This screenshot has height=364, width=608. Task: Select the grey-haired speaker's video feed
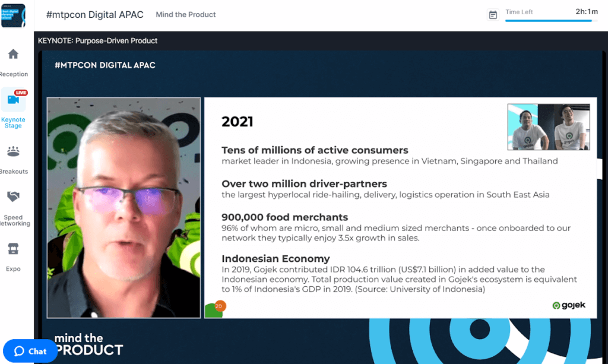pyautogui.click(x=123, y=207)
